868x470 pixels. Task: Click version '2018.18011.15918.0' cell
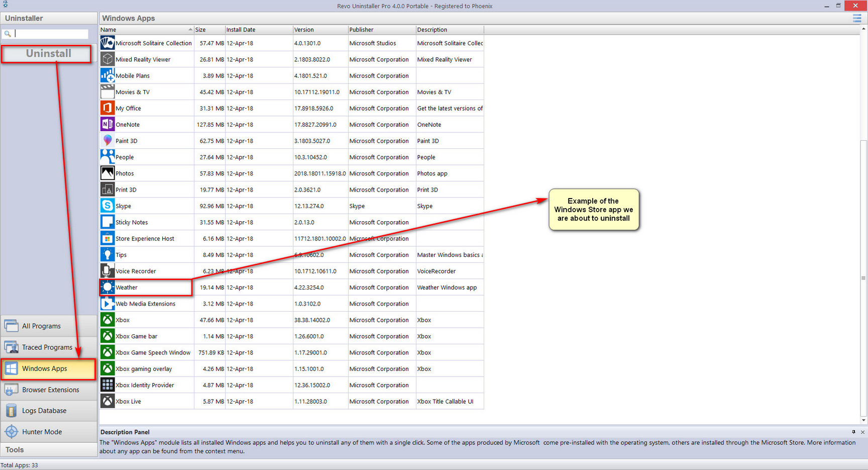[x=320, y=173]
